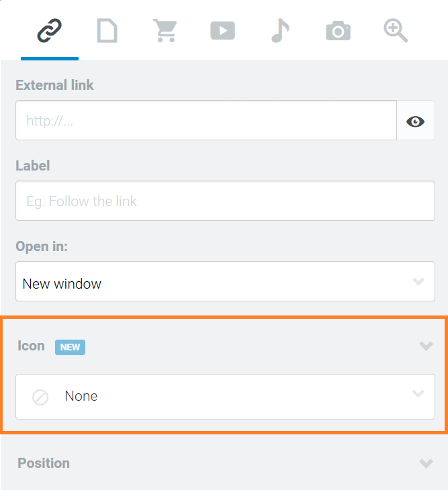Click the chevron arrow in Open in dropdown
The width and height of the screenshot is (448, 490).
tap(418, 281)
